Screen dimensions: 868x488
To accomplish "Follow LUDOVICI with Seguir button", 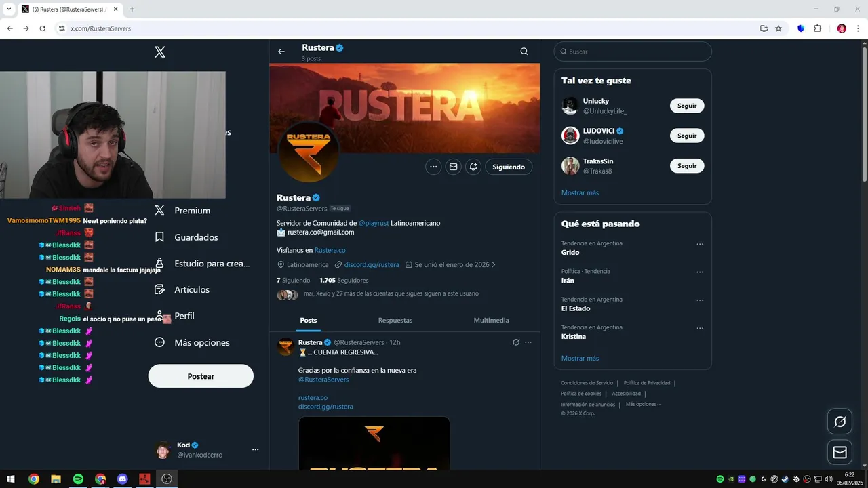I will click(687, 136).
